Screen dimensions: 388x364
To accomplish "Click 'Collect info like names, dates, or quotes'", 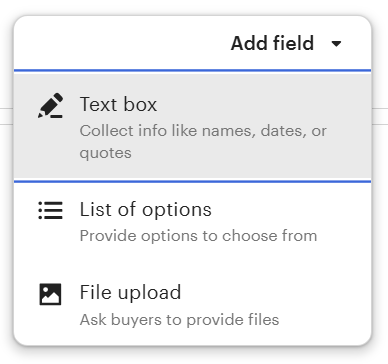I will coord(203,142).
